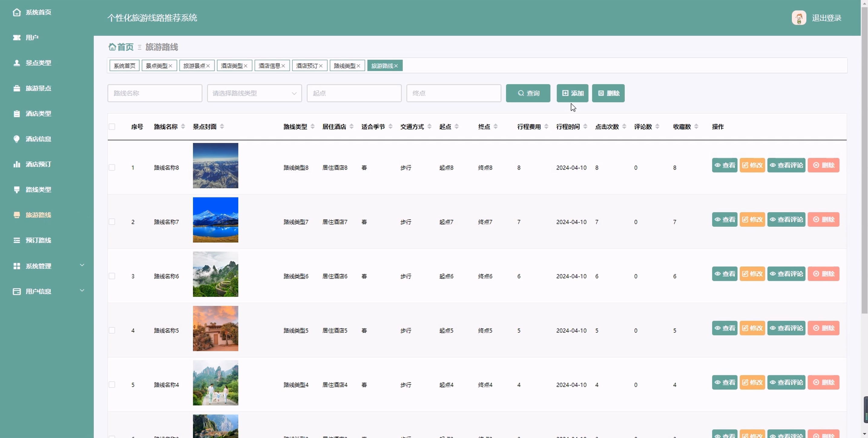Image resolution: width=868 pixels, height=438 pixels.
Task: Open the 请选择路线类型 dropdown
Action: [x=255, y=93]
